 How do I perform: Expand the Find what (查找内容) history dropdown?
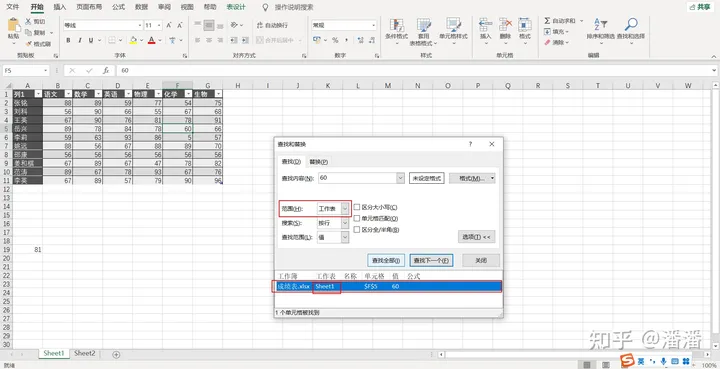[x=400, y=178]
